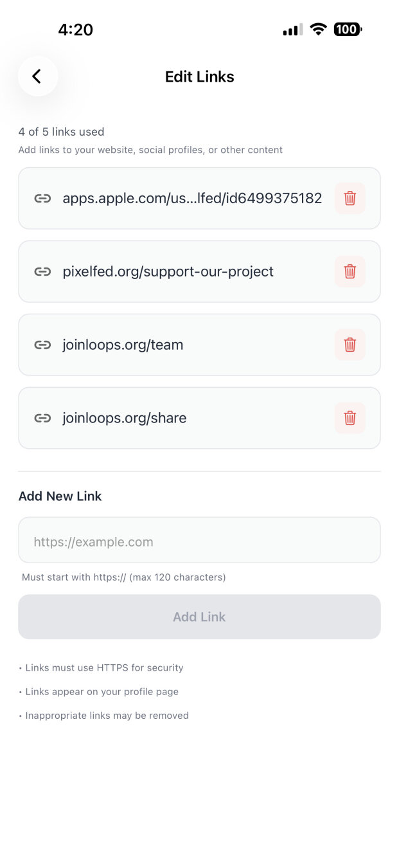Click chain icon beside joinloops.org/team

tap(42, 345)
